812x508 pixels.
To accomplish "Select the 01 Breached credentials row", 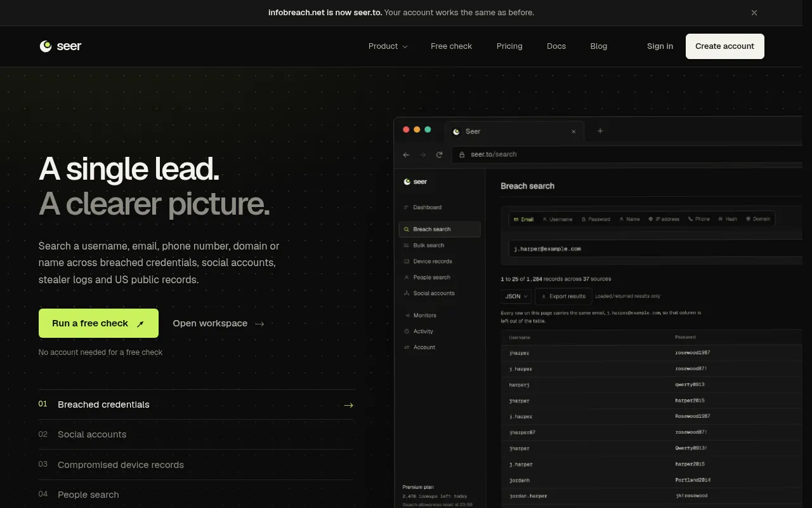I will click(196, 404).
